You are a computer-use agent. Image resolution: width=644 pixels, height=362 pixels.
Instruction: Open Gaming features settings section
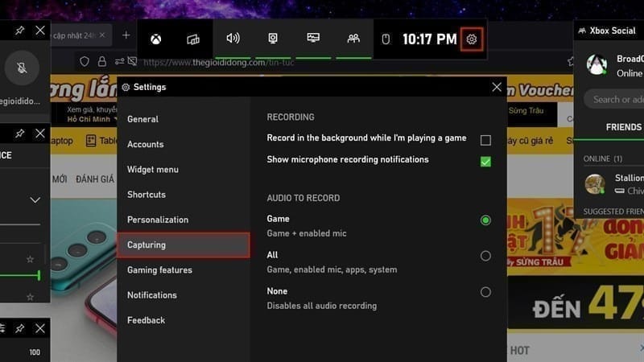(184, 270)
